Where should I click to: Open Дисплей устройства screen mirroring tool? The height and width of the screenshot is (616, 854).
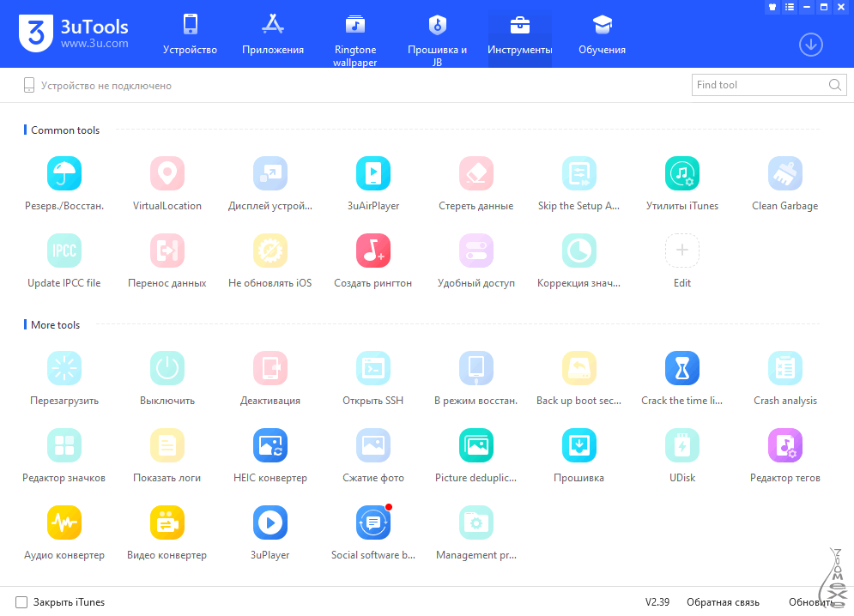click(270, 174)
